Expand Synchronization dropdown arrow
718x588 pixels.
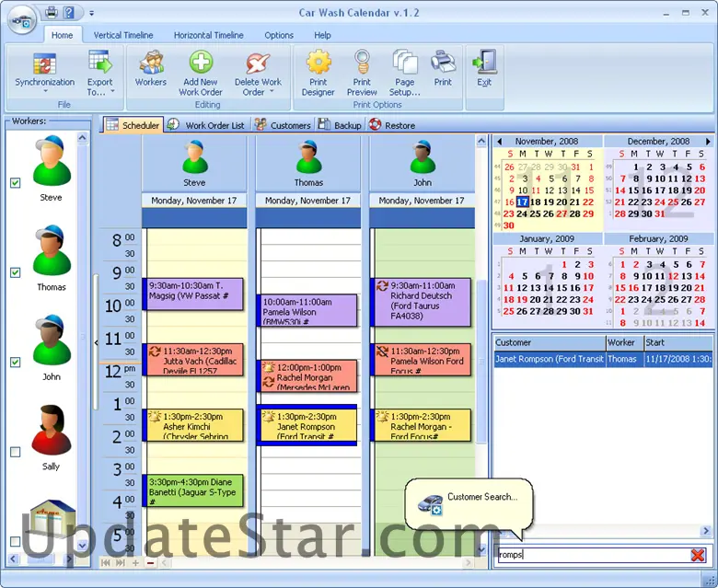(45, 91)
